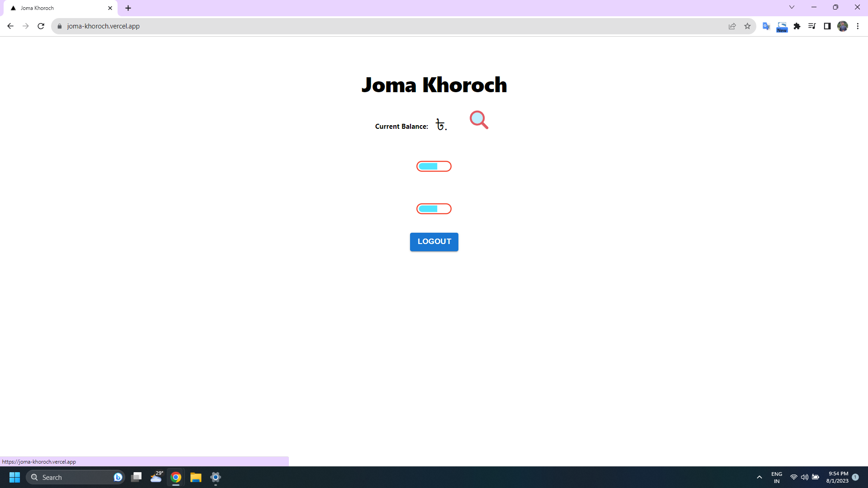The height and width of the screenshot is (488, 868).
Task: Show hidden system tray icons
Action: pyautogui.click(x=759, y=477)
